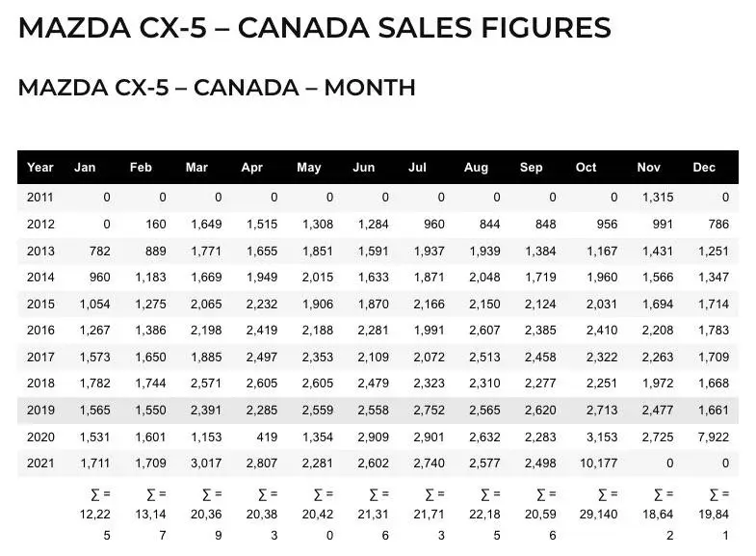756x556 pixels.
Task: Select the 7,922 December 2020 value
Action: coord(714,437)
